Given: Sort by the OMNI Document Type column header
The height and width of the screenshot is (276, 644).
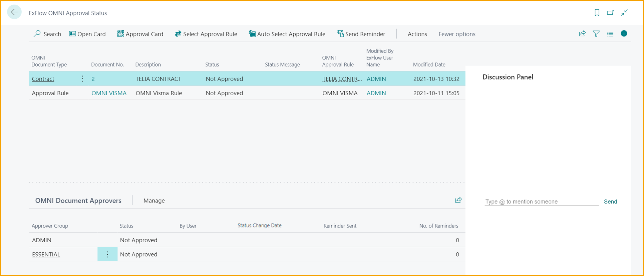Looking at the screenshot, I should (x=49, y=61).
